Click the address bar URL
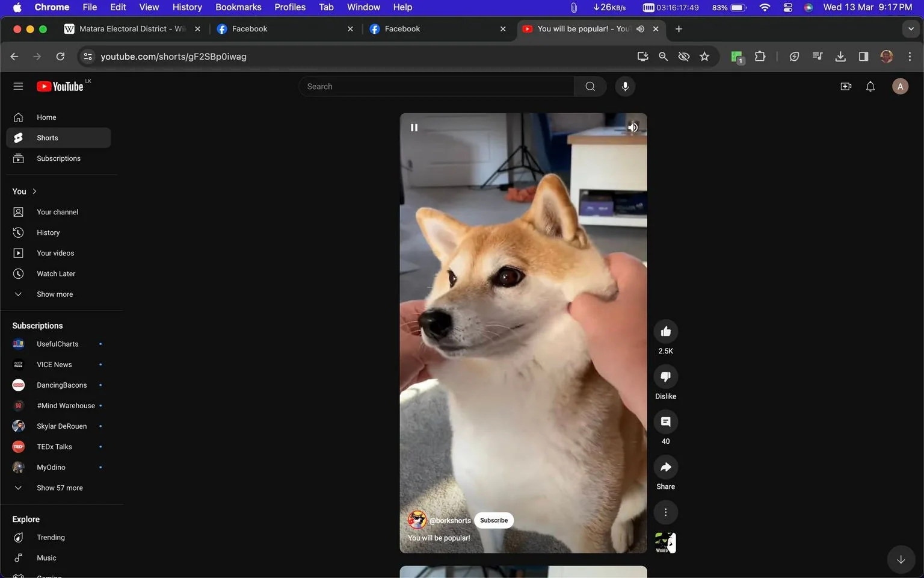Viewport: 924px width, 578px height. (x=173, y=57)
